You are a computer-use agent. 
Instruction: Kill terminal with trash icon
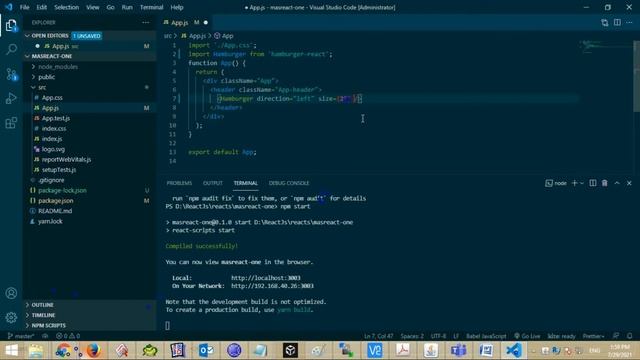(x=604, y=183)
